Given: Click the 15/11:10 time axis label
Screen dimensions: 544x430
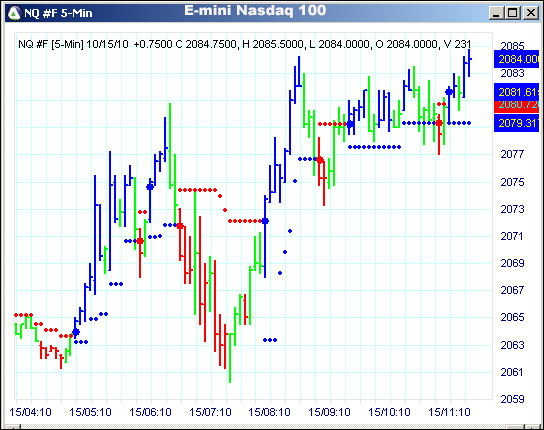Looking at the screenshot, I should coord(450,412).
